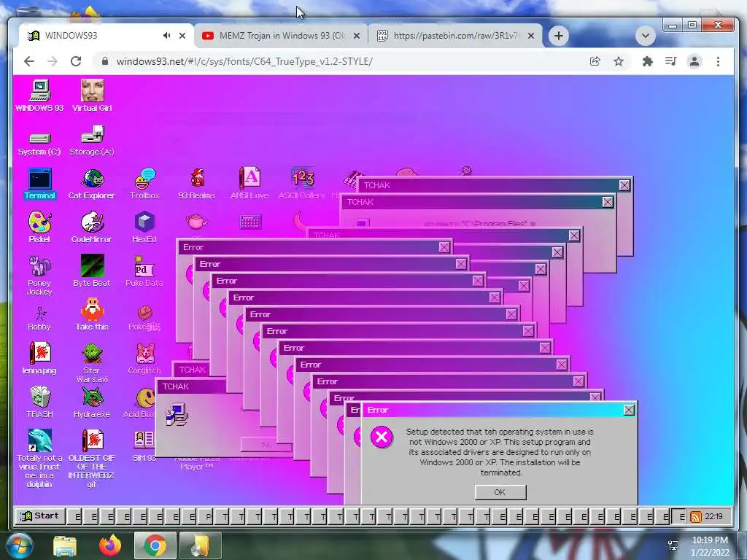
Task: Share this page via Chrome share icon
Action: pyautogui.click(x=595, y=61)
